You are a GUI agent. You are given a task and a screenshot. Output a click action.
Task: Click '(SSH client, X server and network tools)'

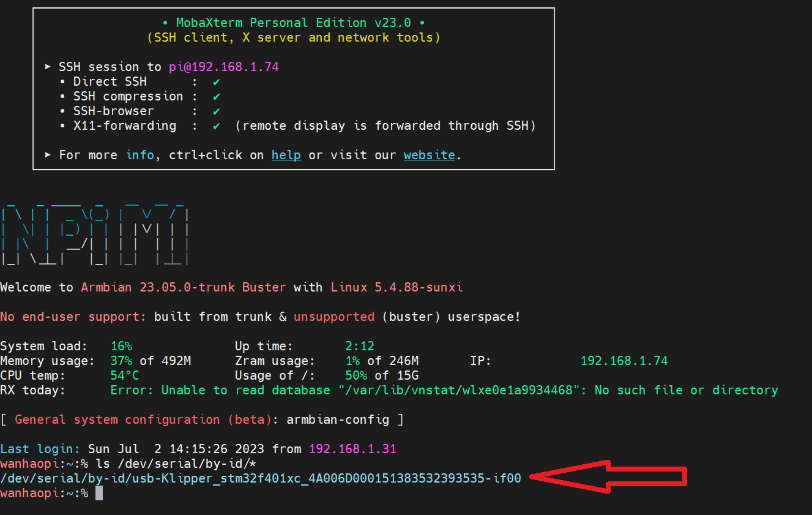(x=294, y=37)
